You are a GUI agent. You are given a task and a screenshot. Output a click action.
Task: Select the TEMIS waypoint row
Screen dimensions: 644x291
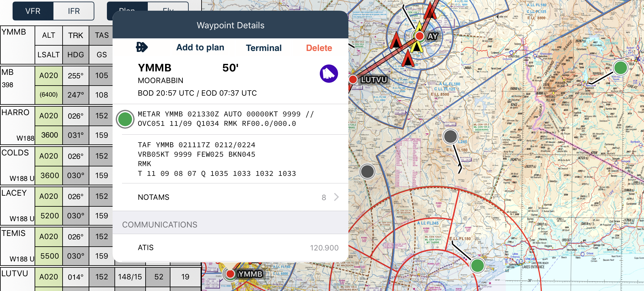[x=17, y=246]
